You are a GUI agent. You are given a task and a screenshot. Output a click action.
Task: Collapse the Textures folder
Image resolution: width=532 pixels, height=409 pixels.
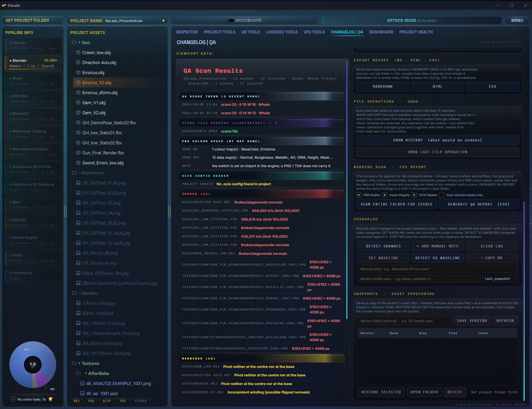pos(80,364)
